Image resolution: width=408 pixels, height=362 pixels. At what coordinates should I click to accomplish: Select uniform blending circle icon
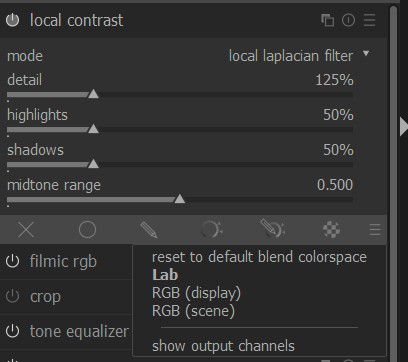[x=87, y=230]
